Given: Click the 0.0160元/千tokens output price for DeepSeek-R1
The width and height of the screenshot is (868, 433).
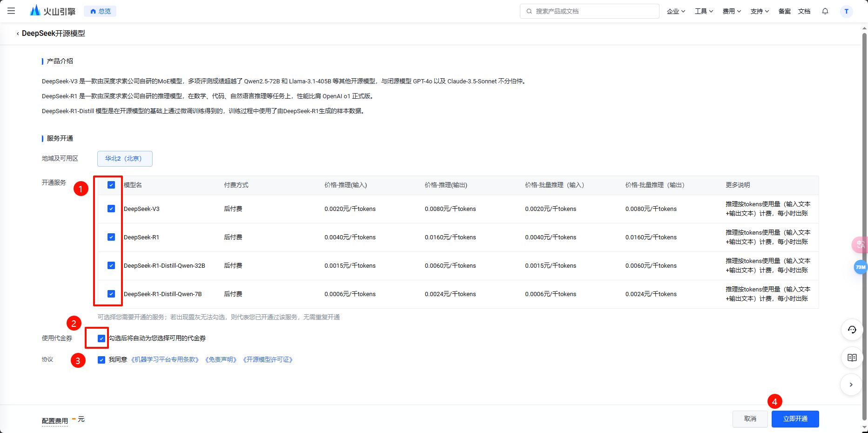Looking at the screenshot, I should 450,237.
